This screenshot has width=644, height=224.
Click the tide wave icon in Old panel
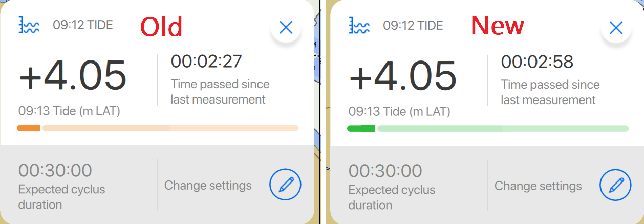point(29,25)
